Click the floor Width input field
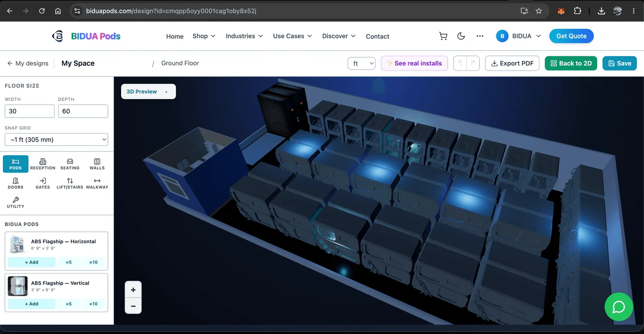 [29, 111]
